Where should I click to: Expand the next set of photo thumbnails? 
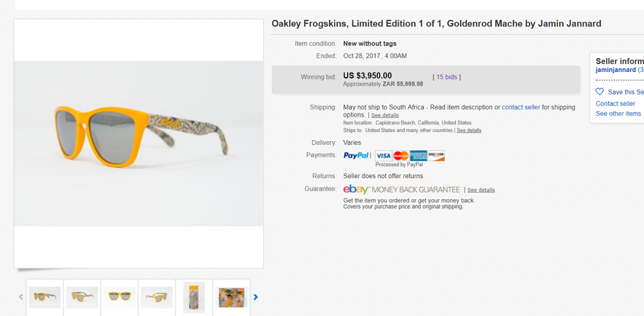click(x=256, y=297)
